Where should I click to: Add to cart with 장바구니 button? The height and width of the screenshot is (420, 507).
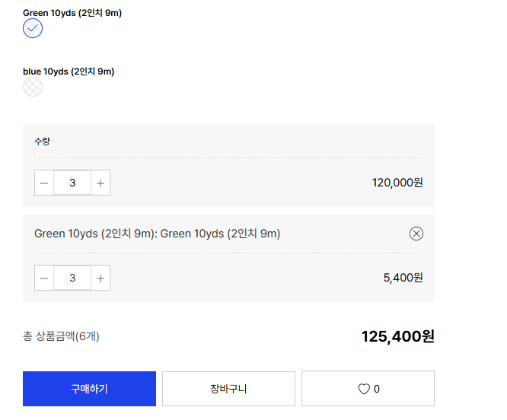(228, 389)
